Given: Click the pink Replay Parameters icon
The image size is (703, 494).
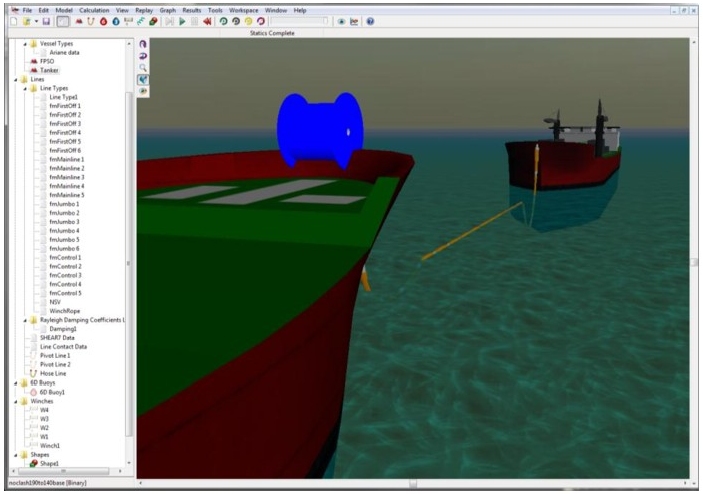Looking at the screenshot, I should [261, 22].
